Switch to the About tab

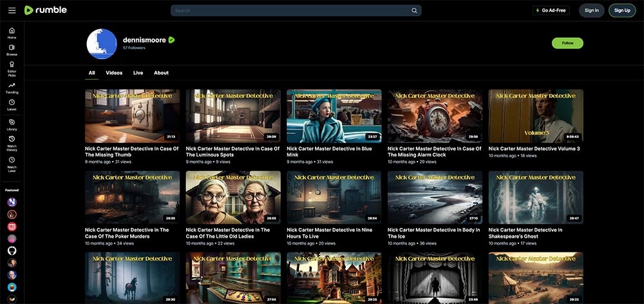click(x=161, y=73)
